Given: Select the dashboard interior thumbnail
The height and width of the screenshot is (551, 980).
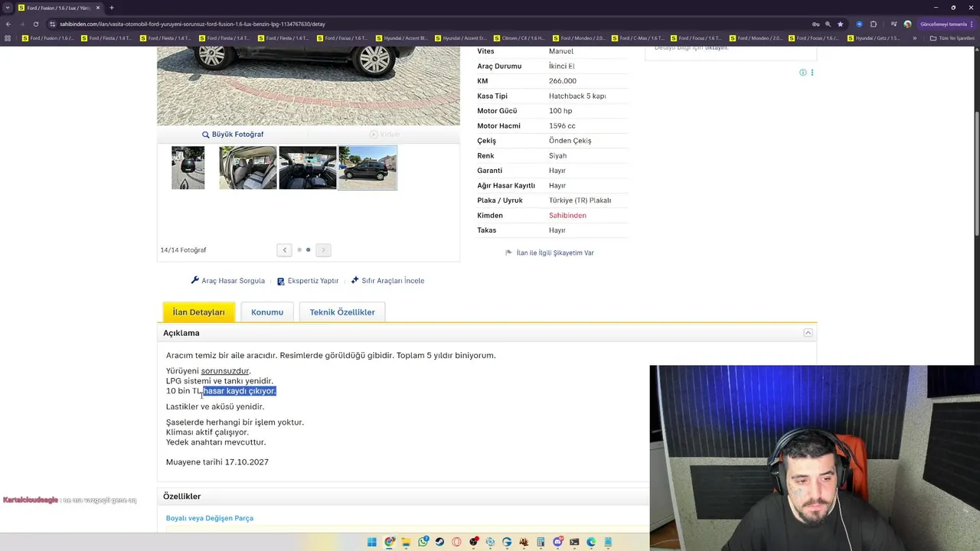Looking at the screenshot, I should (308, 168).
